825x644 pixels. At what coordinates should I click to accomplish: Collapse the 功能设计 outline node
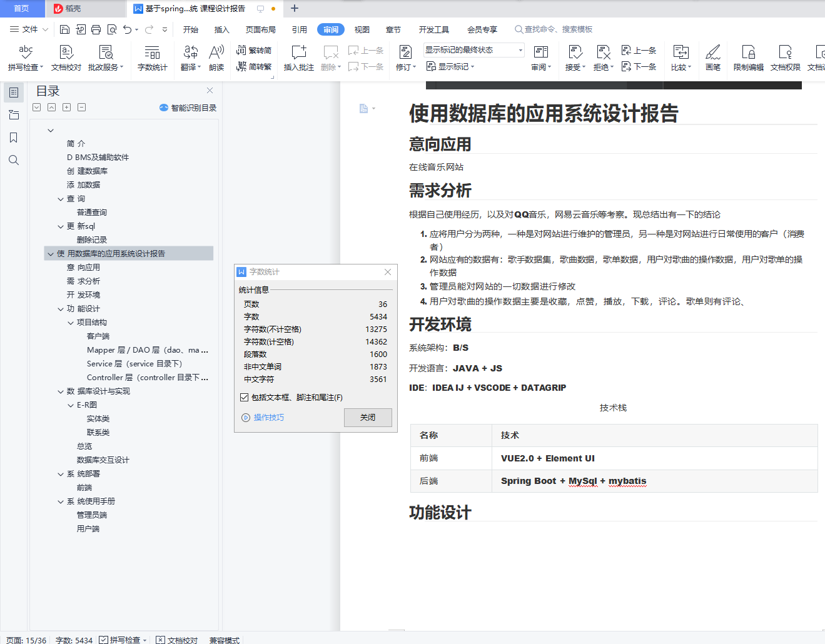(61, 309)
